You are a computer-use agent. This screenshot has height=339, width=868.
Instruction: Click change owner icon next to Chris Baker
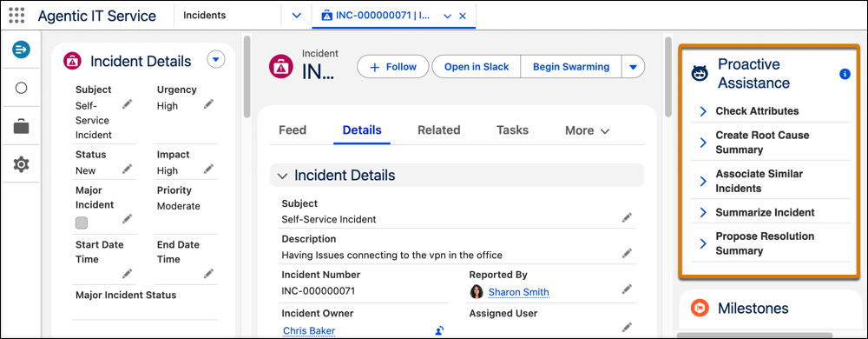pos(439,330)
